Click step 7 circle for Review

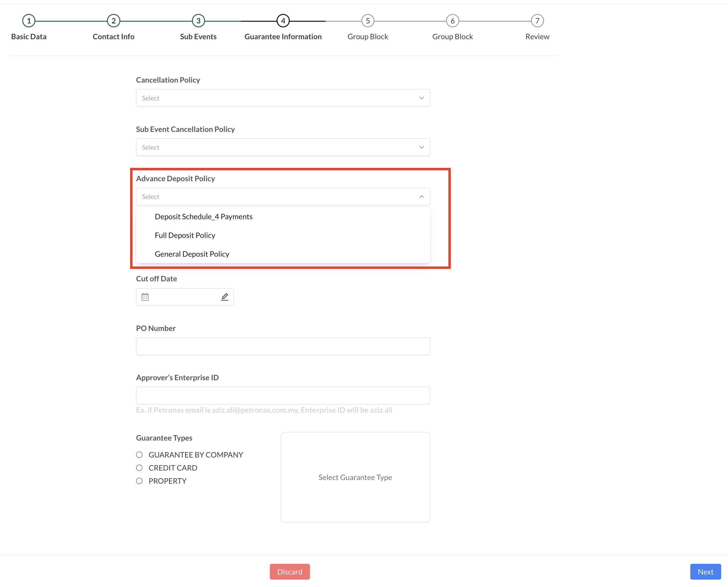[x=537, y=20]
